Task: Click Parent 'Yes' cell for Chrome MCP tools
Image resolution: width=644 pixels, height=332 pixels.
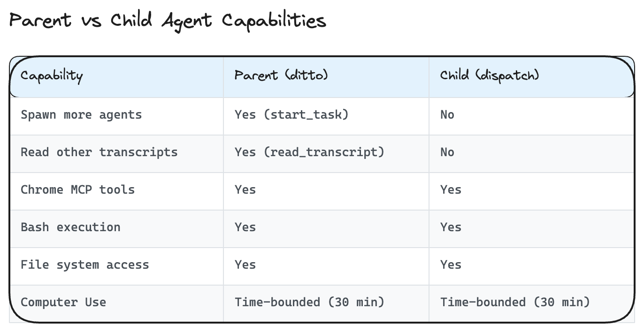Action: coord(245,190)
